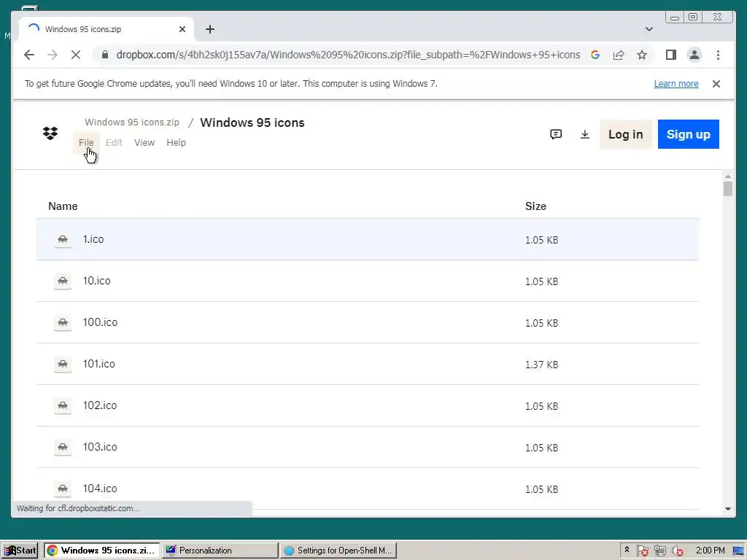Sort by Name column header

coord(63,206)
